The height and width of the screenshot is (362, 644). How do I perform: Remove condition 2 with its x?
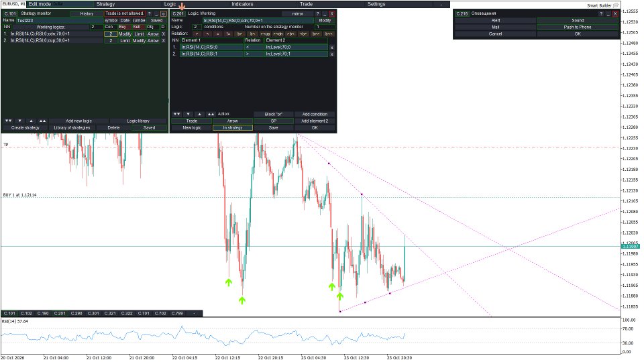(x=332, y=54)
